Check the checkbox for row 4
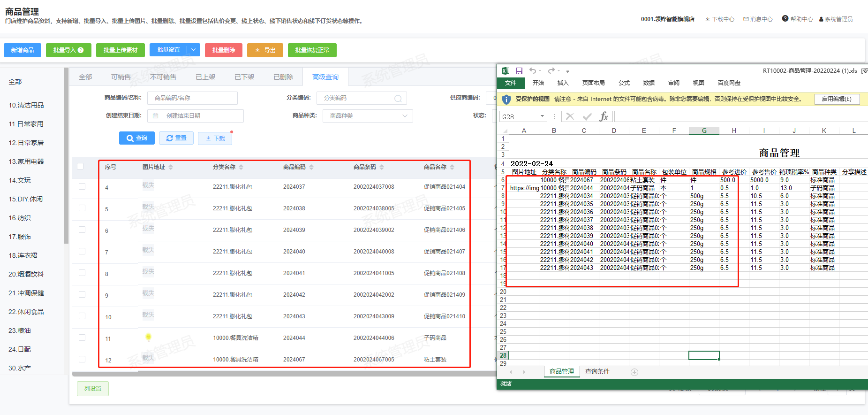868x415 pixels. (x=82, y=186)
